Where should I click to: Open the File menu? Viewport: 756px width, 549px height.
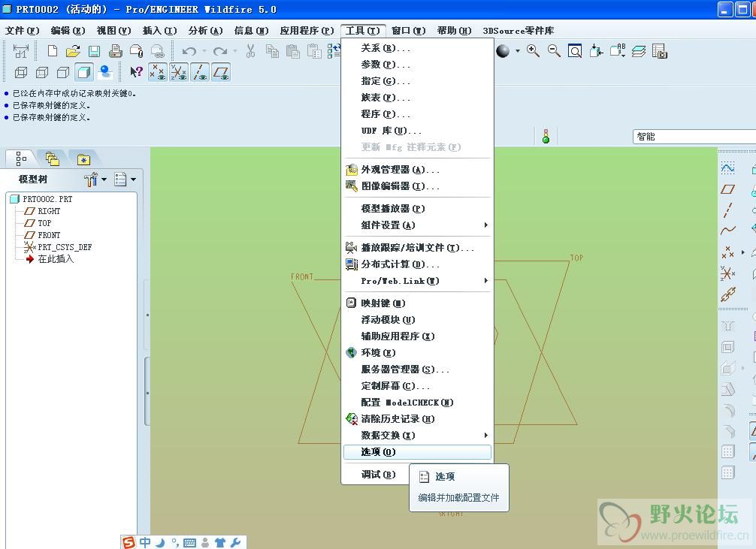coord(23,30)
